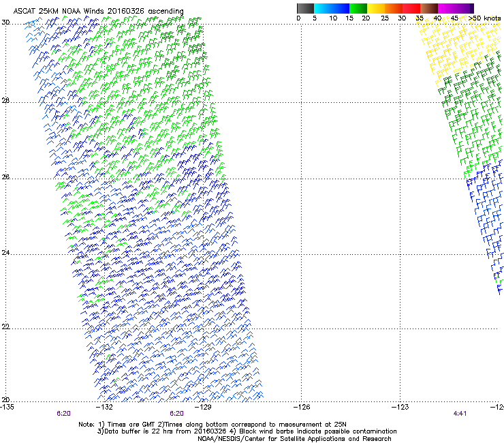Click the legend label '5'

tap(315, 18)
